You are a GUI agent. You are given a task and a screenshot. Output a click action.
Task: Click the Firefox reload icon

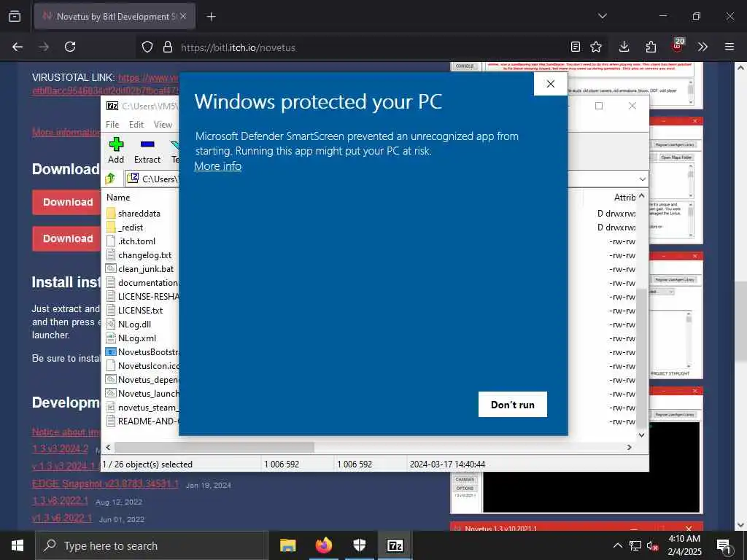70,47
